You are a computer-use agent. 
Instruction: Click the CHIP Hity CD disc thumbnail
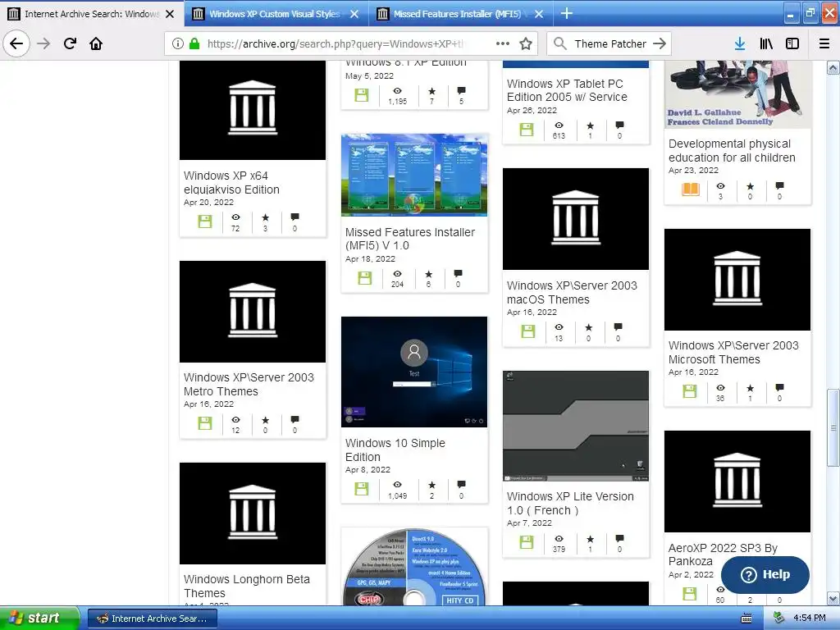pyautogui.click(x=414, y=567)
